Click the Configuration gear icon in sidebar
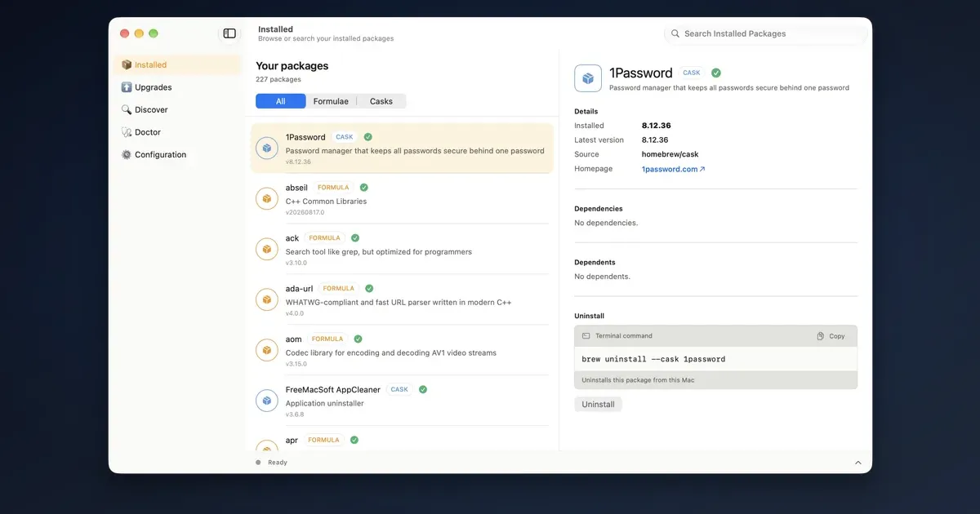The height and width of the screenshot is (514, 980). 127,154
